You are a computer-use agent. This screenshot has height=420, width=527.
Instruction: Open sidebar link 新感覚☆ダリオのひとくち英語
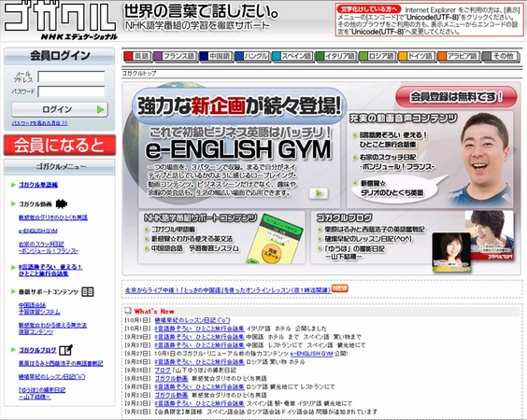[x=52, y=217]
